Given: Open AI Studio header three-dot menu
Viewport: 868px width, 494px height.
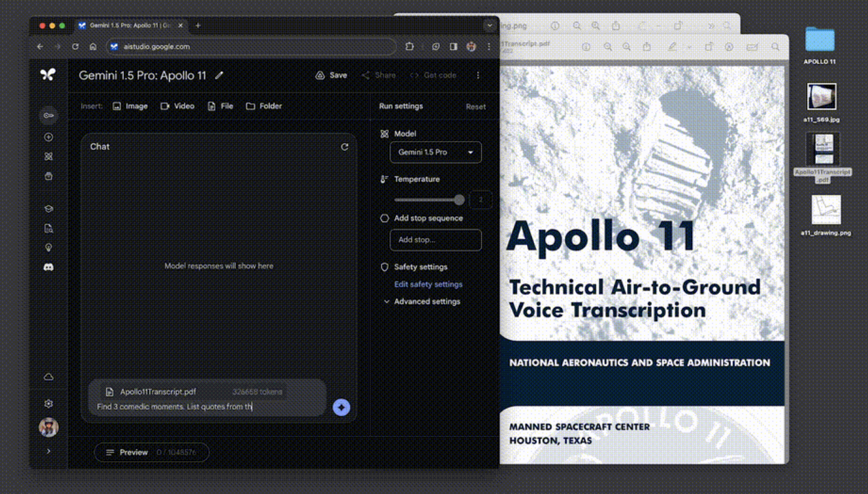Looking at the screenshot, I should [478, 75].
